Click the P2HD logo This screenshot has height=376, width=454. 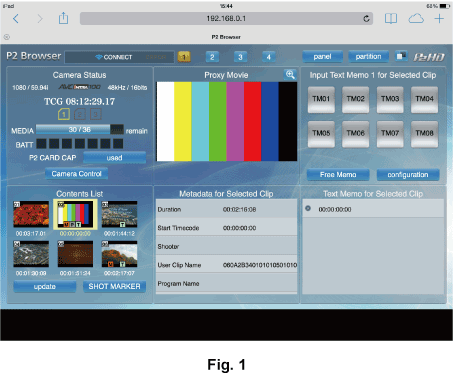(x=429, y=57)
